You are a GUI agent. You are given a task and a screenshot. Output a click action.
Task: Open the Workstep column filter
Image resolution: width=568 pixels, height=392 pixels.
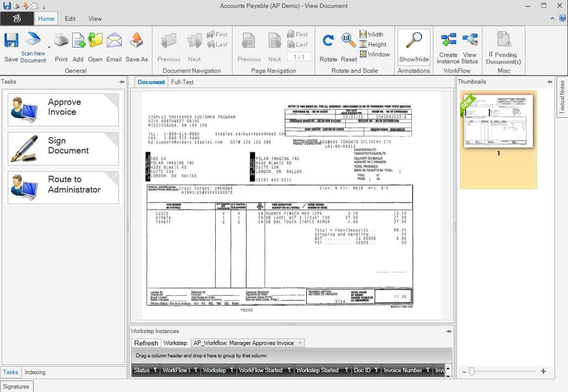pyautogui.click(x=232, y=370)
